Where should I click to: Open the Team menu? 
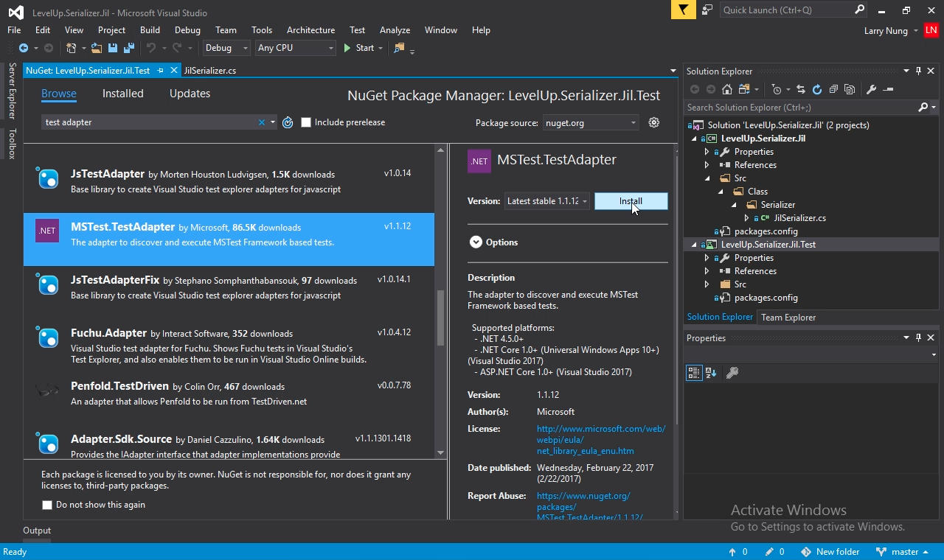pos(226,30)
